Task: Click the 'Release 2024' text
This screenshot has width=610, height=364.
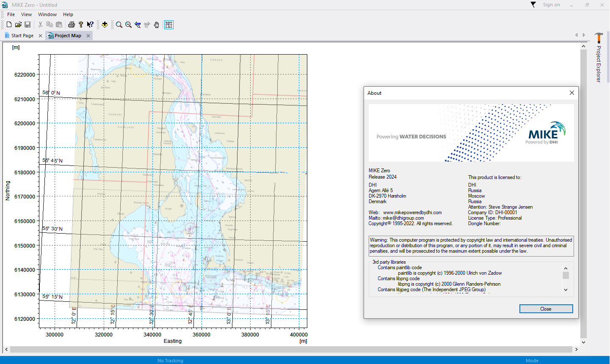Action: tap(383, 177)
